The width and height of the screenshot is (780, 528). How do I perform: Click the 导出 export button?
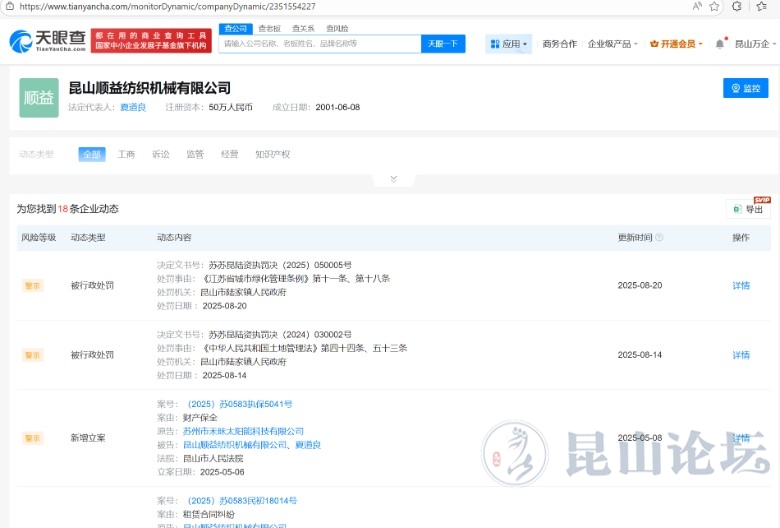coord(748,209)
